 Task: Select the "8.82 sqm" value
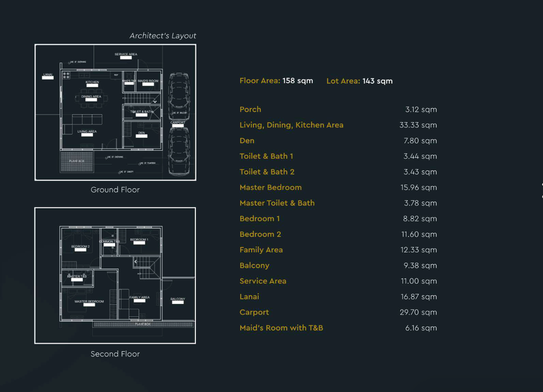tap(420, 218)
